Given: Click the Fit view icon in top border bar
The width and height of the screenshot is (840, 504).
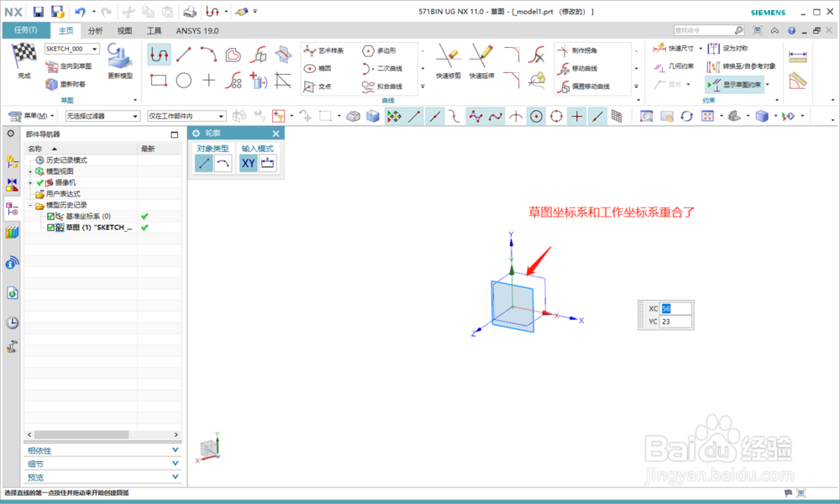Looking at the screenshot, I should pos(707,116).
